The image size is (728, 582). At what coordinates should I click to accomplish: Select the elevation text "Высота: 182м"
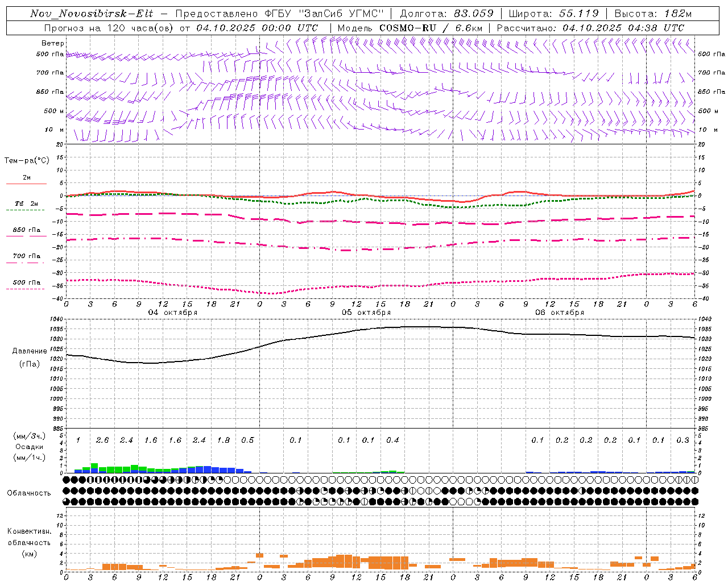[653, 14]
